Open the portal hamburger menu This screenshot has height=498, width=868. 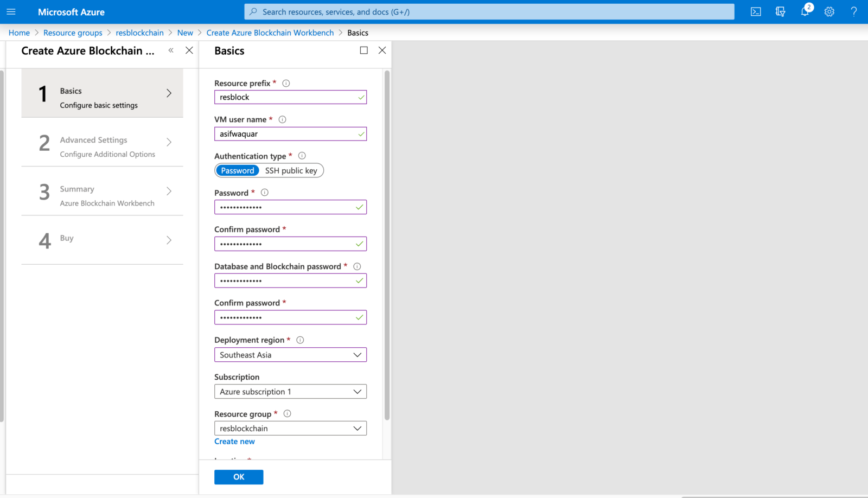(11, 11)
